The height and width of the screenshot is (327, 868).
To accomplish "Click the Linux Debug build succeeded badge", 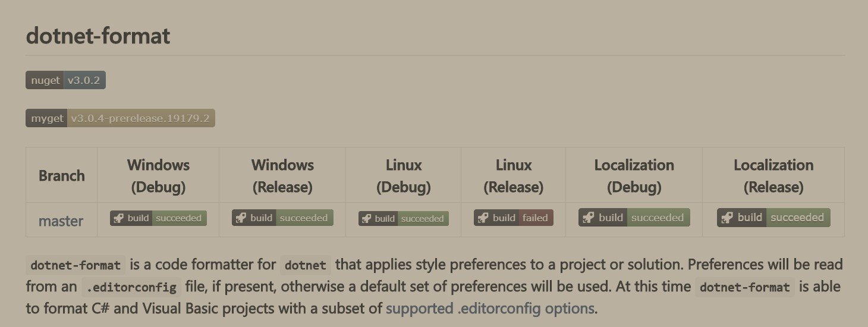I will click(404, 219).
